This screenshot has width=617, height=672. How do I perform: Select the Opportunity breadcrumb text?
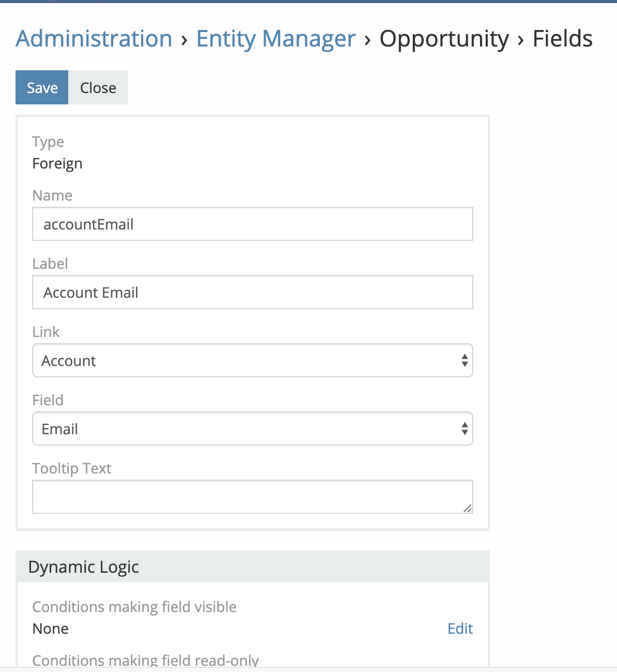point(444,39)
